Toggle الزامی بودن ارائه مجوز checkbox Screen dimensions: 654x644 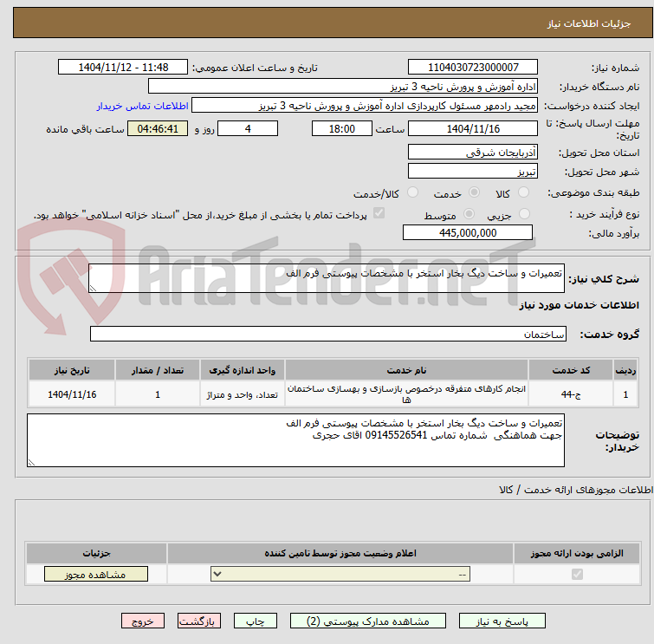(x=577, y=575)
